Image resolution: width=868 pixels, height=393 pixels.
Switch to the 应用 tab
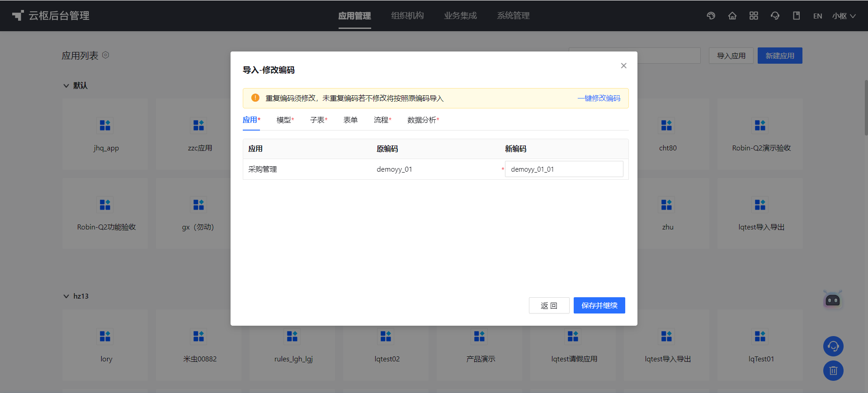tap(251, 120)
